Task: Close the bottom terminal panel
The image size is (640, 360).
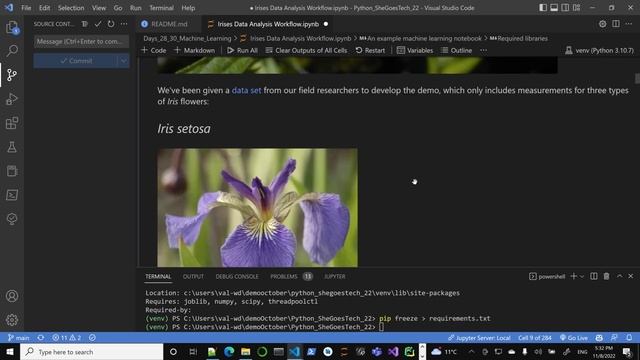Action: [x=631, y=276]
